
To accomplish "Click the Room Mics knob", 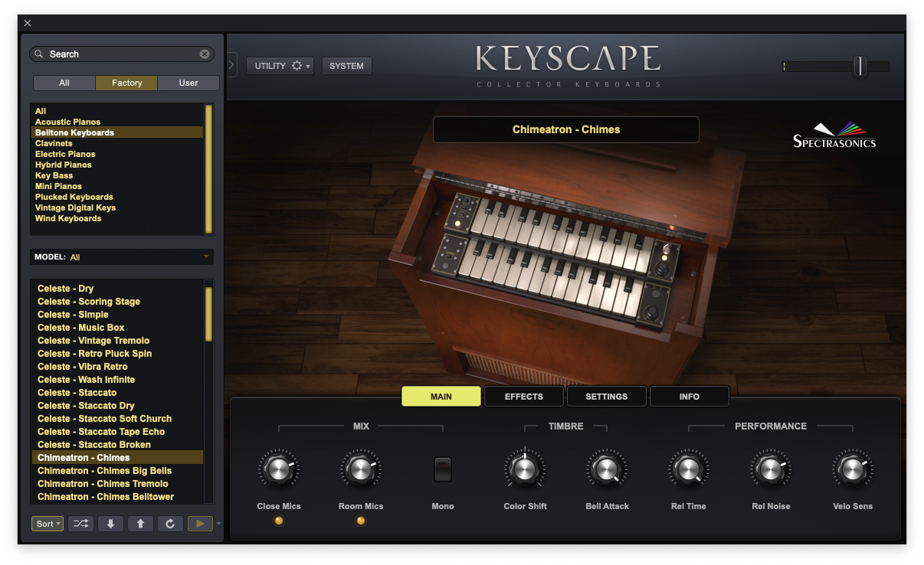I will point(361,469).
